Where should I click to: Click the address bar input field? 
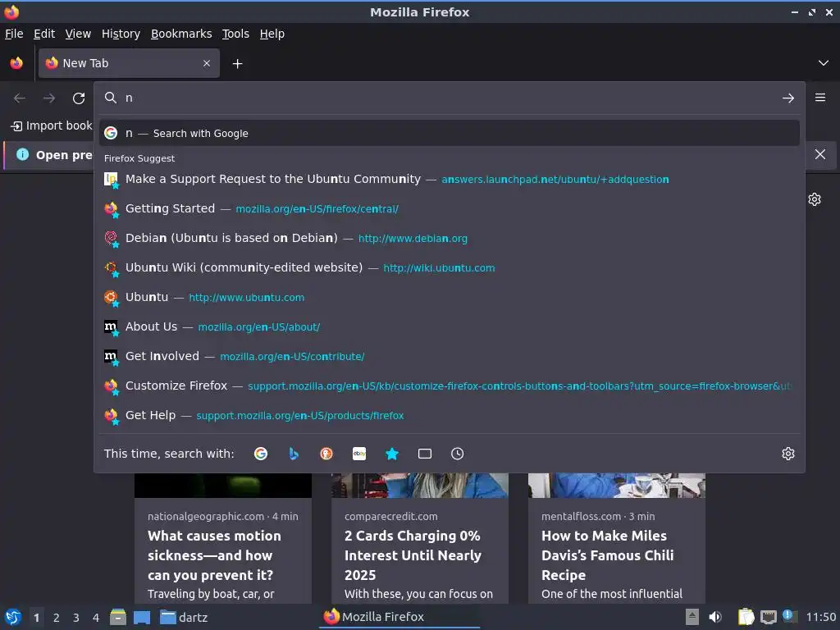(x=450, y=98)
